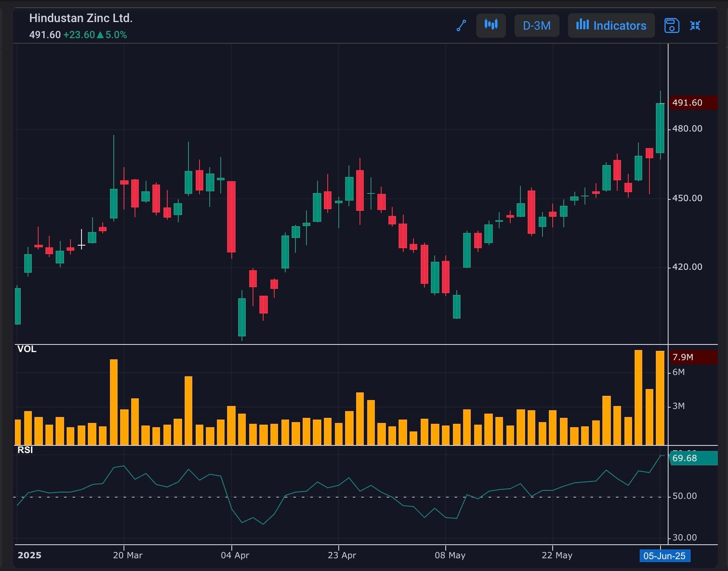The height and width of the screenshot is (571, 728).
Task: Select the line drawing tool icon
Action: 461,26
